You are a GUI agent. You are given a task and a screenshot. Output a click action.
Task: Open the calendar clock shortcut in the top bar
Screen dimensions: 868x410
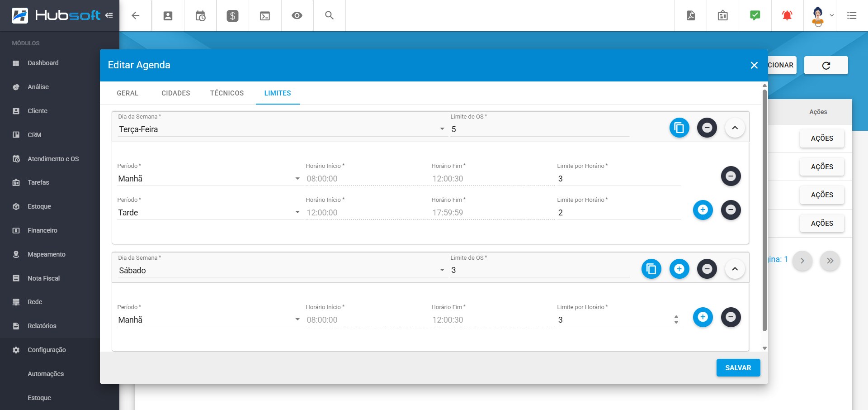(x=200, y=15)
